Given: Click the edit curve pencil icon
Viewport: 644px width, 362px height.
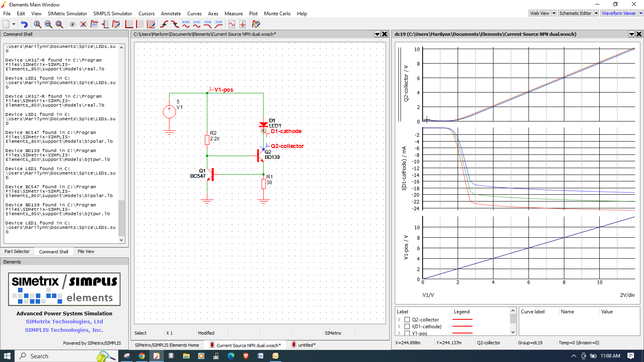Looking at the screenshot, I should tap(116, 24).
